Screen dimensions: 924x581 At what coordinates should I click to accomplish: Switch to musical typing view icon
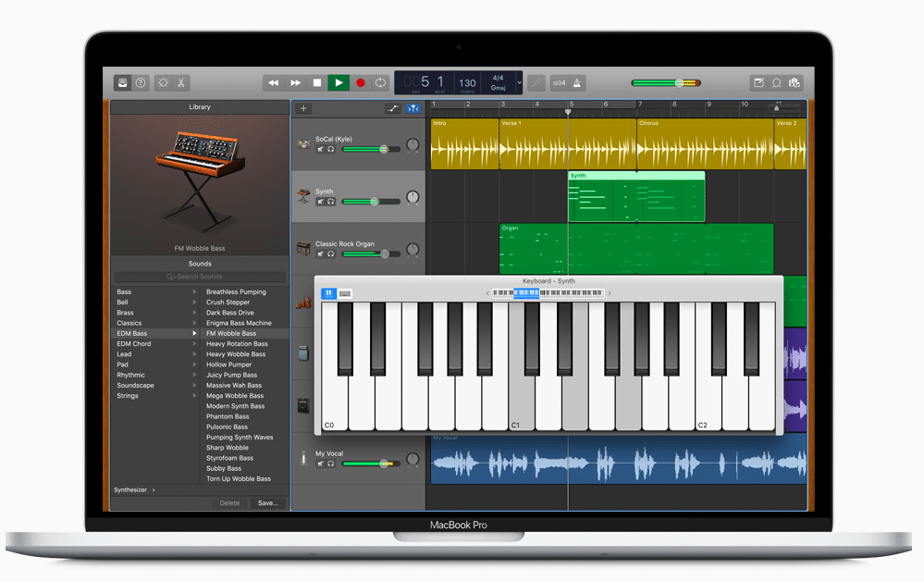tap(345, 293)
